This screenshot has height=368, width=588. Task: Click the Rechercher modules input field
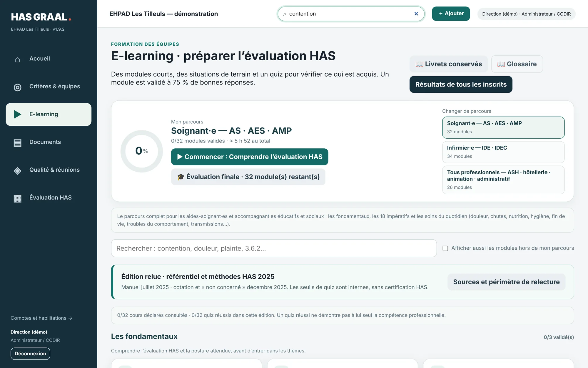click(x=274, y=248)
